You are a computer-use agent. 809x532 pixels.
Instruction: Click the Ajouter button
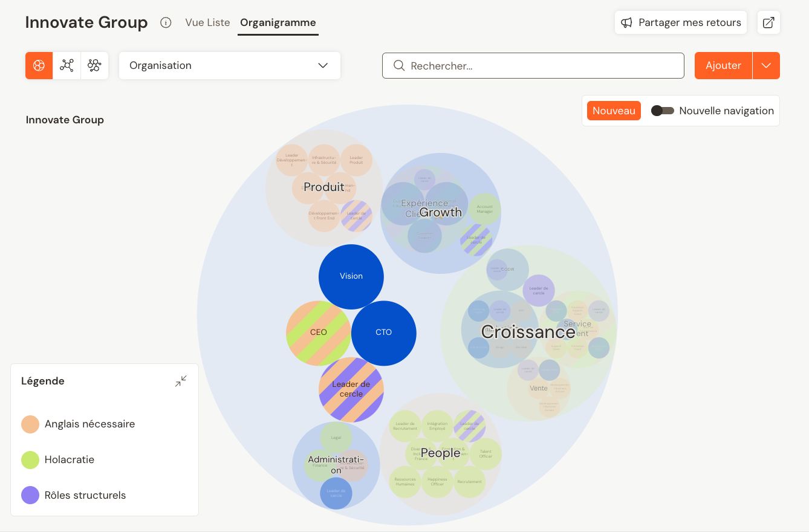click(x=723, y=65)
